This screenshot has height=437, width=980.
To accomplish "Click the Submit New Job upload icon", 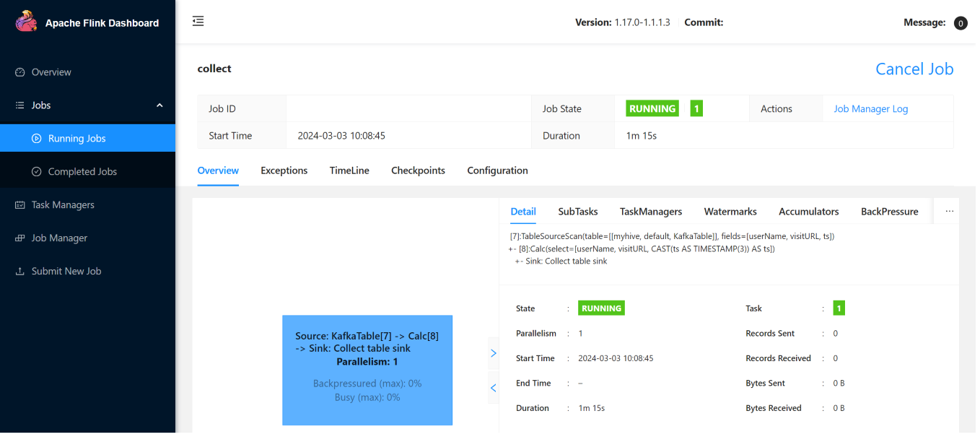I will 20,272.
